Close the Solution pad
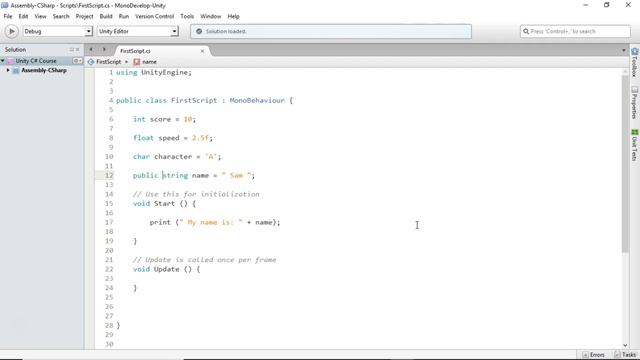 coord(78,49)
